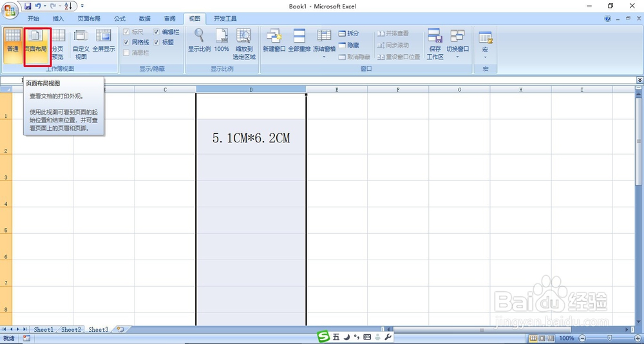Viewport: 644px width, 344px height.
Task: Customize Quick Access Toolbar dropdown
Action: pyautogui.click(x=82, y=6)
